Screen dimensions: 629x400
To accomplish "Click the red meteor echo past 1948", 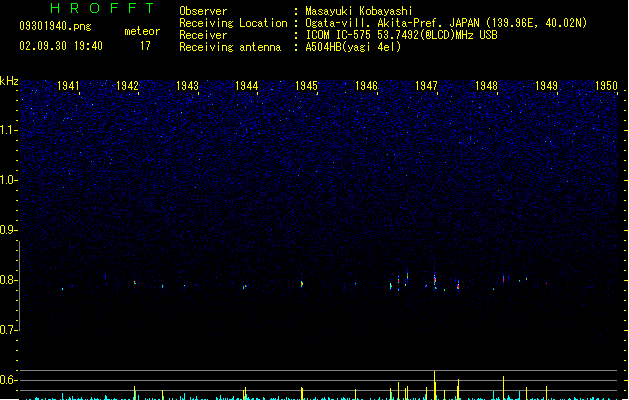I will point(503,278).
